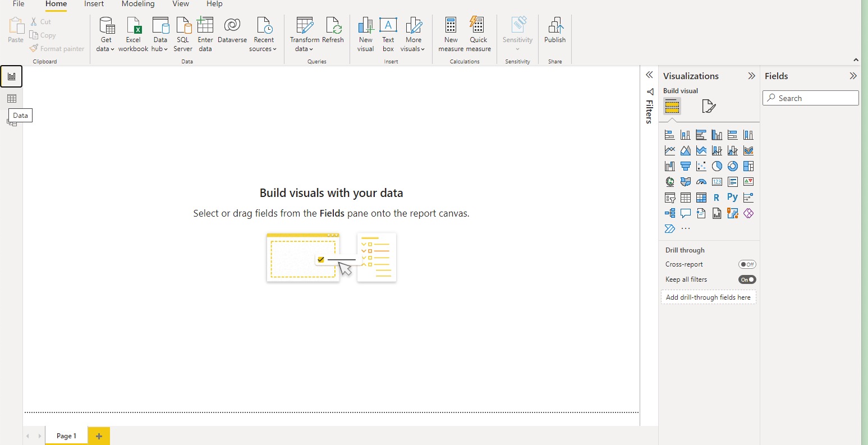This screenshot has height=445, width=868.
Task: Expand the More visuals menu
Action: 413,34
